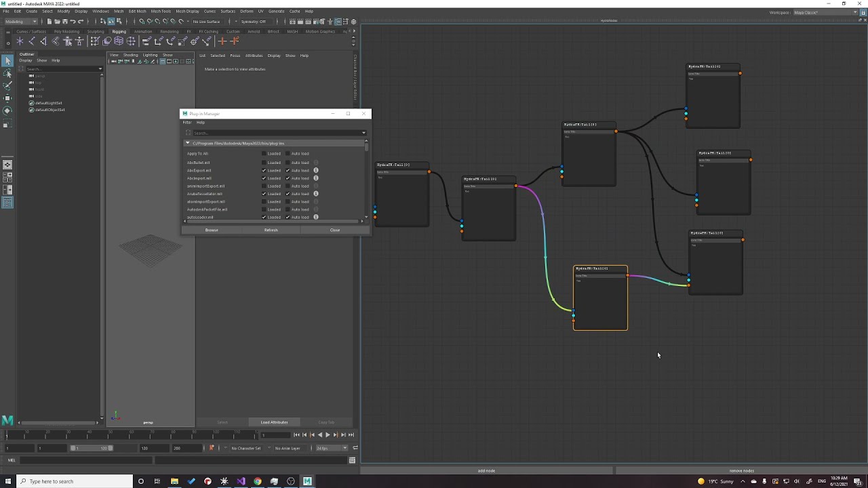Activate the Select tool arrow in the toolbox
The height and width of the screenshot is (488, 868).
point(7,61)
